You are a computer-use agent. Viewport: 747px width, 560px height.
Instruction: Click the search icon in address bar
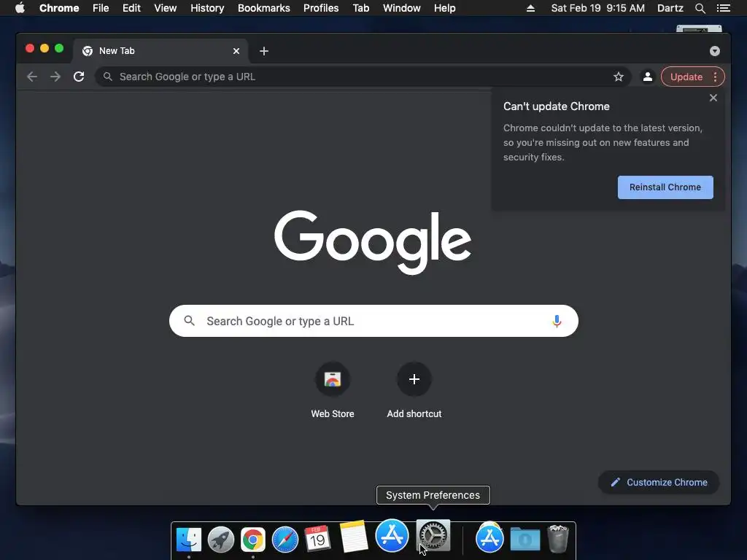108,77
